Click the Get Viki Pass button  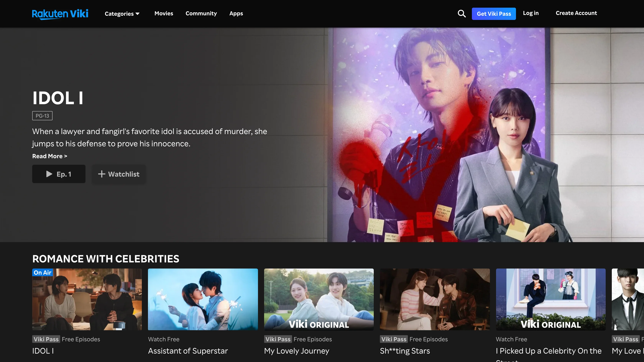pyautogui.click(x=494, y=14)
